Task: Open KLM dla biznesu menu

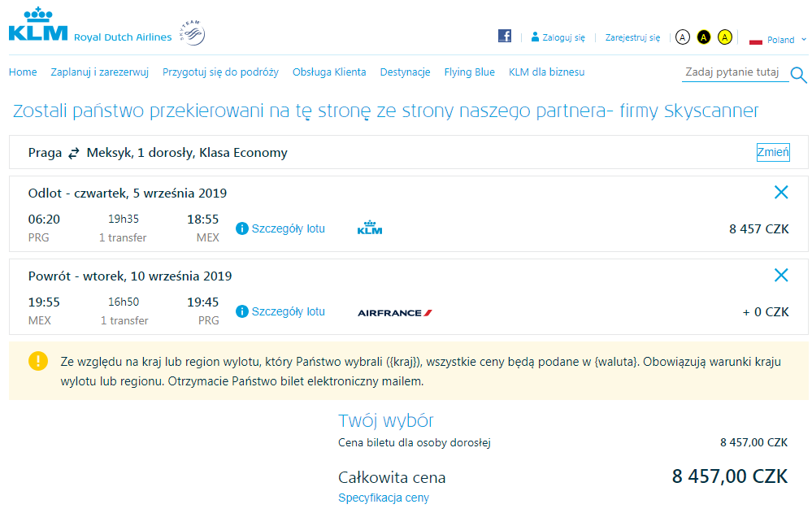Action: [x=546, y=72]
